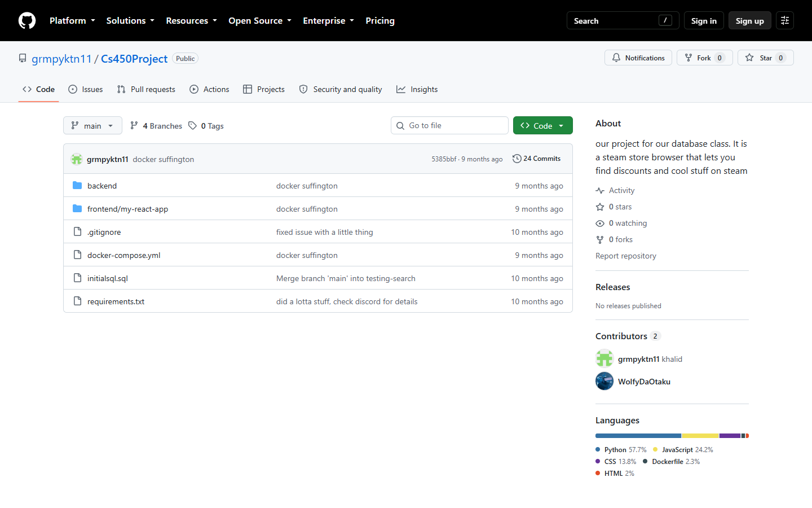The width and height of the screenshot is (812, 508).
Task: Click the JavaScript segment of the language bar
Action: tap(700, 436)
